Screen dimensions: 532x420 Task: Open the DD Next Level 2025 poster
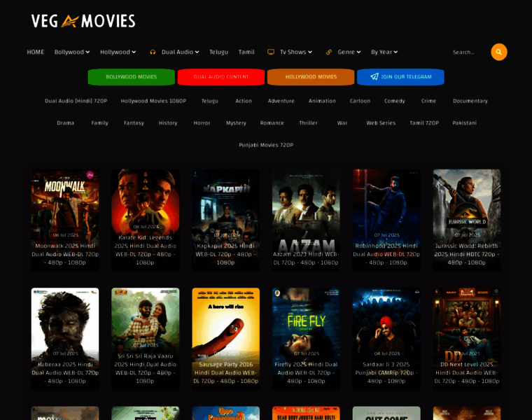point(467,339)
